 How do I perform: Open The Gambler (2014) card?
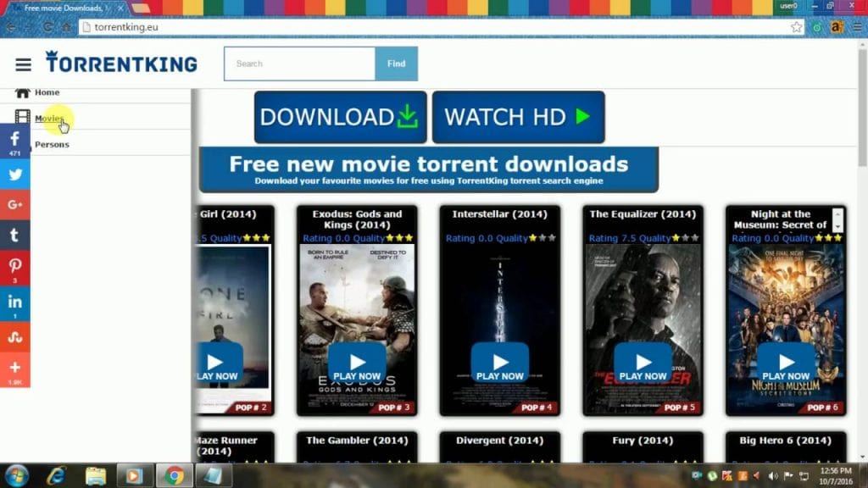[357, 446]
